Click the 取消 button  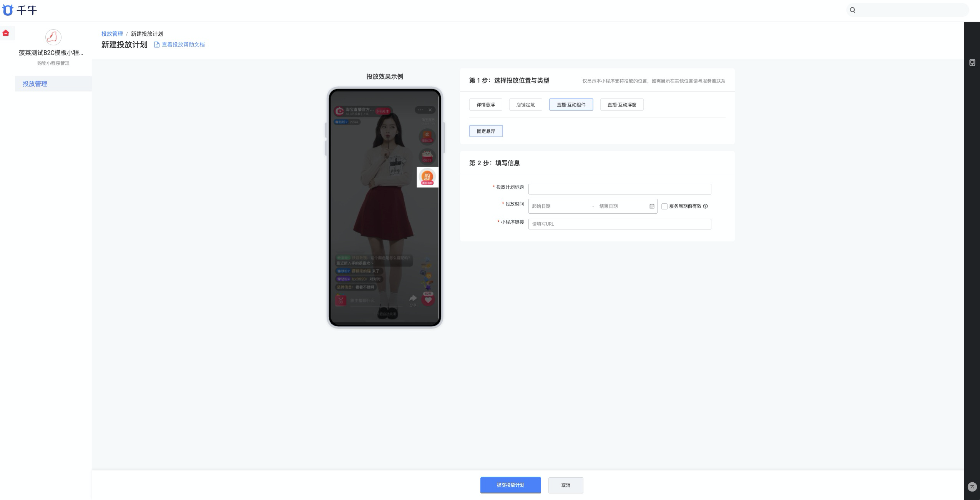point(566,485)
